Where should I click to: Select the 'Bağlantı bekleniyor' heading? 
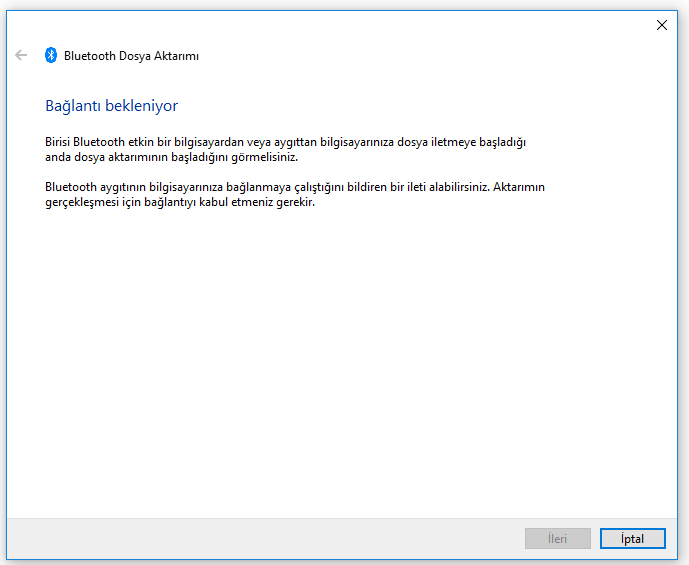click(x=111, y=105)
